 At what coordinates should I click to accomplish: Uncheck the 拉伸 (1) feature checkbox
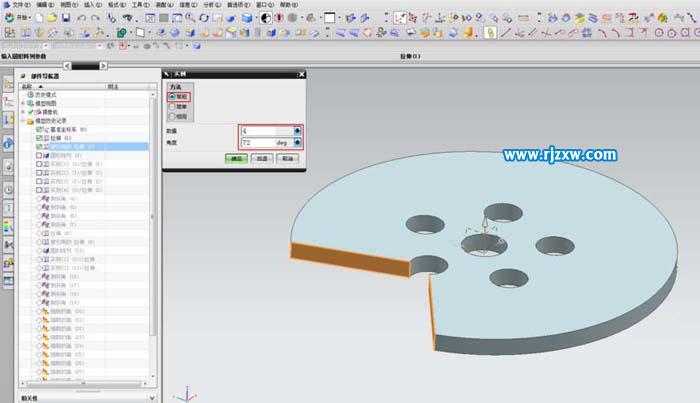(39, 138)
